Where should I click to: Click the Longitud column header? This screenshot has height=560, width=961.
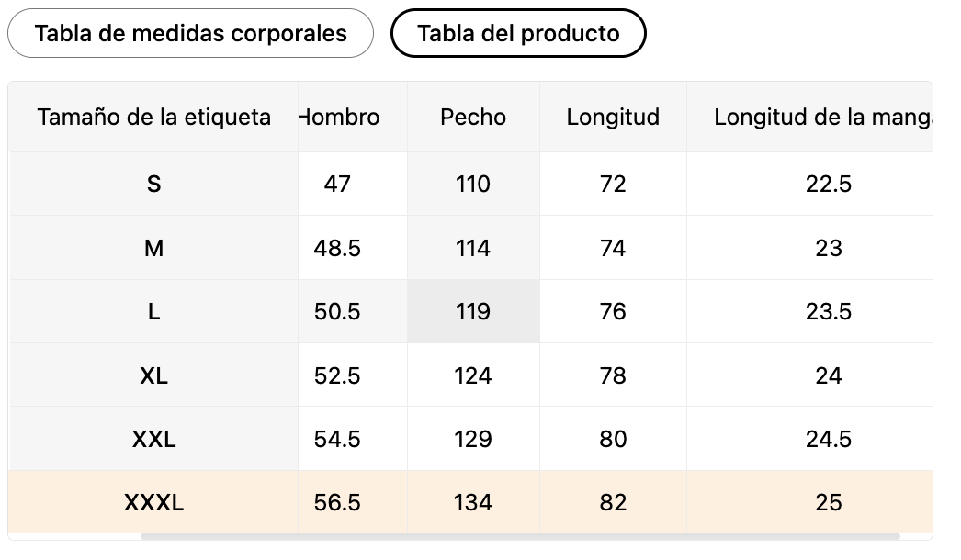tap(613, 118)
